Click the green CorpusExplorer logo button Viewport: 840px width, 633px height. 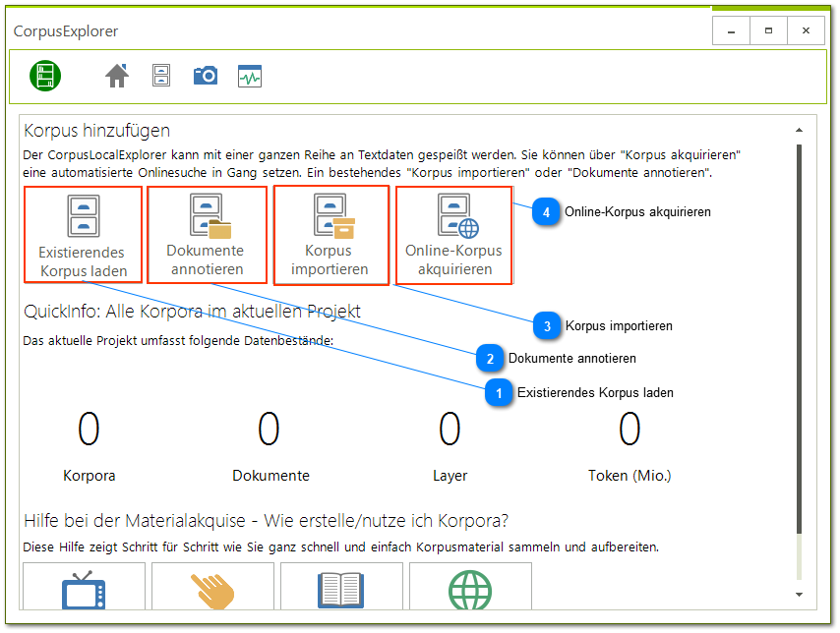tap(45, 76)
